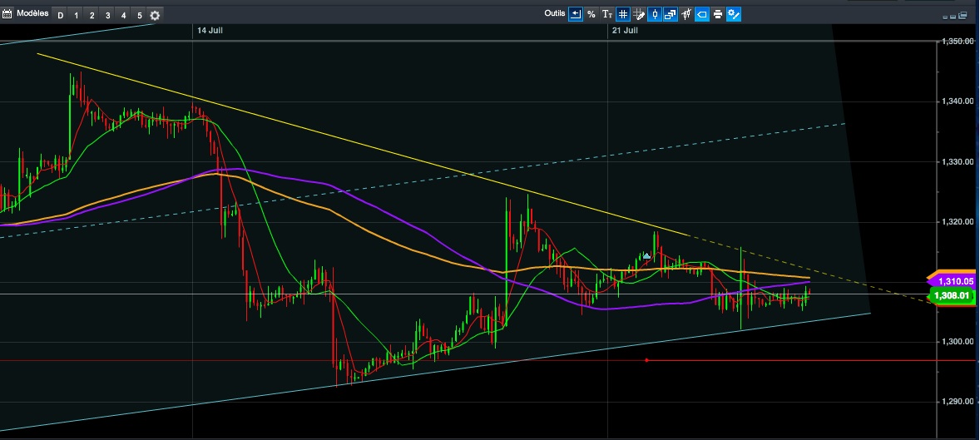Switch to template slot 3

pos(107,15)
